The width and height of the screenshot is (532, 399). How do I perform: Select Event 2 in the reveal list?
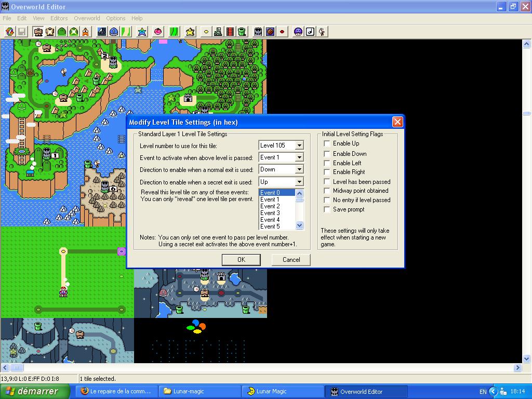277,206
